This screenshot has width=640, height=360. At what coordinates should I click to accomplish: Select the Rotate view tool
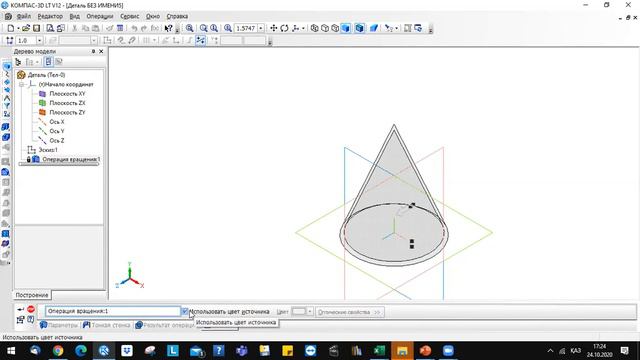pyautogui.click(x=284, y=28)
